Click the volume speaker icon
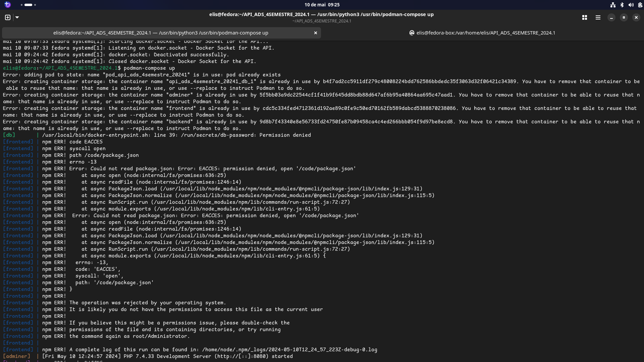 click(x=631, y=5)
